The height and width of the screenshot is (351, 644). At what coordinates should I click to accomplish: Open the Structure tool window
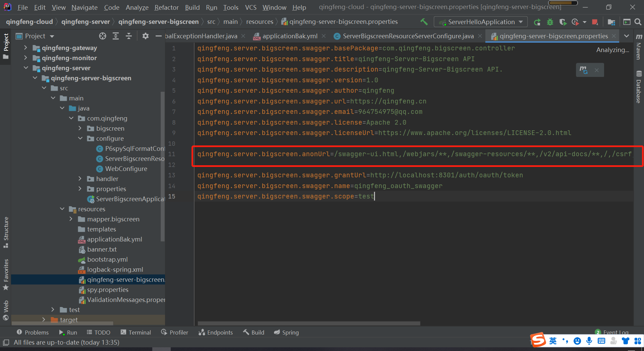pos(6,232)
